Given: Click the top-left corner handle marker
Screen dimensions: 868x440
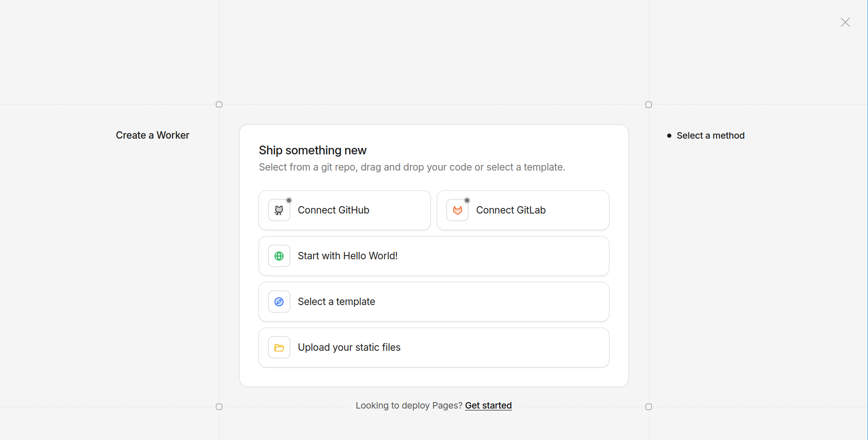Looking at the screenshot, I should 219,104.
